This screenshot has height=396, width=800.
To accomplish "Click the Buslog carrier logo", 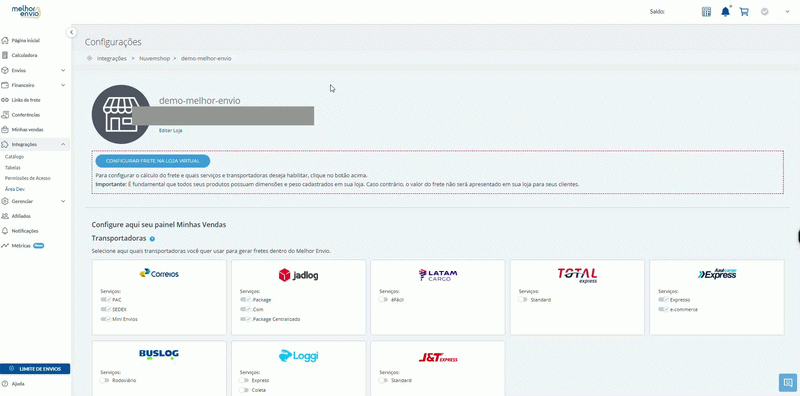I will pos(159,354).
